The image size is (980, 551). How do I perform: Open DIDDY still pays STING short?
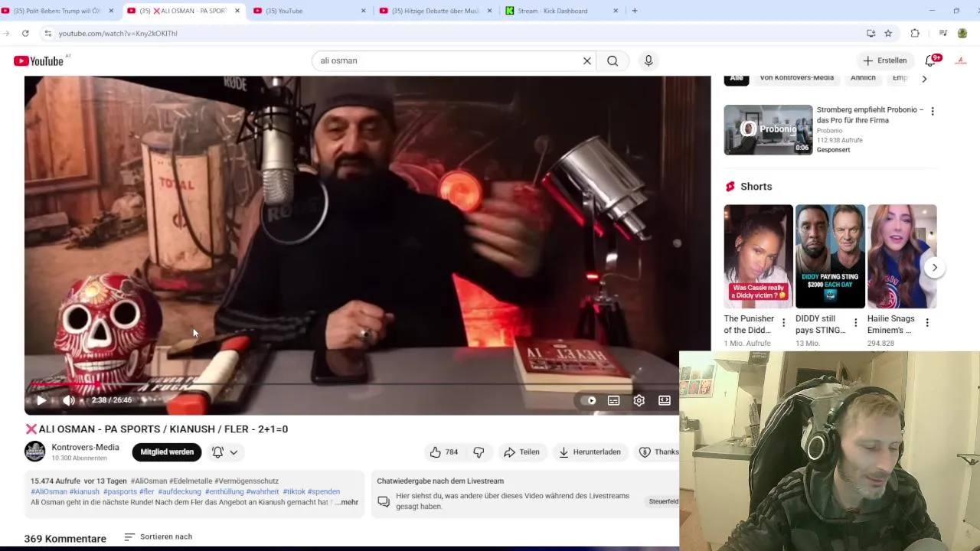(x=830, y=256)
